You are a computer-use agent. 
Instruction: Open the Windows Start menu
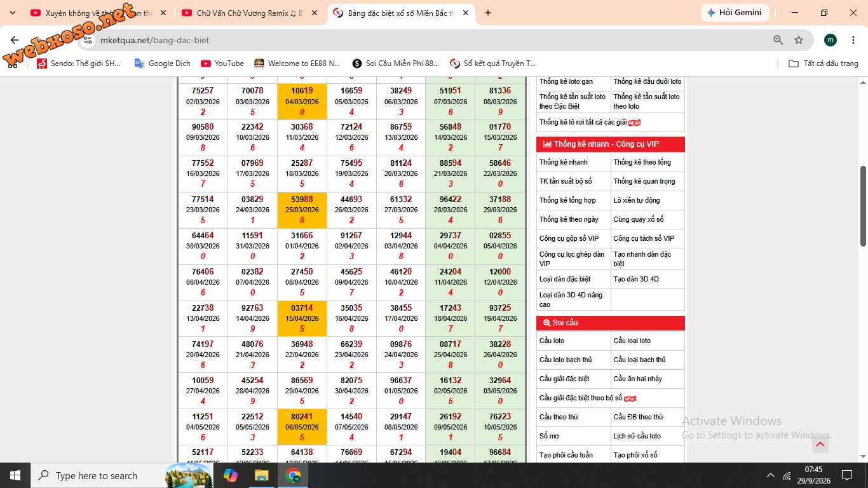click(15, 475)
